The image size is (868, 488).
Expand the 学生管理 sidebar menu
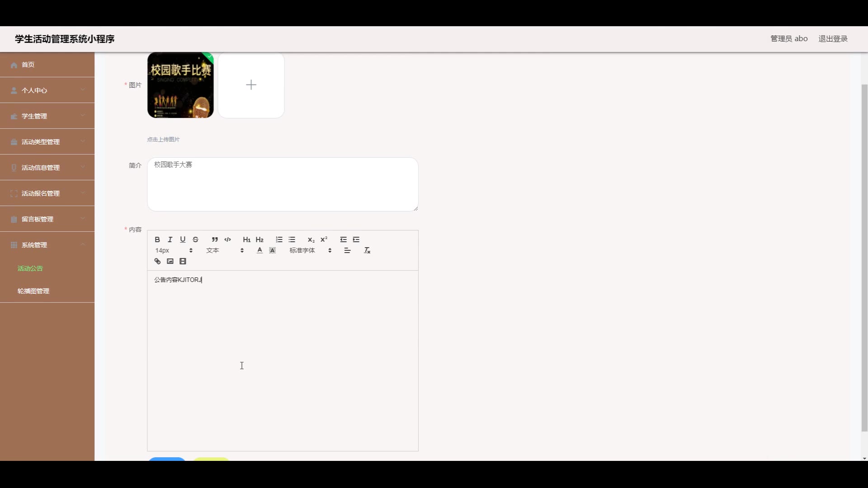pos(47,116)
